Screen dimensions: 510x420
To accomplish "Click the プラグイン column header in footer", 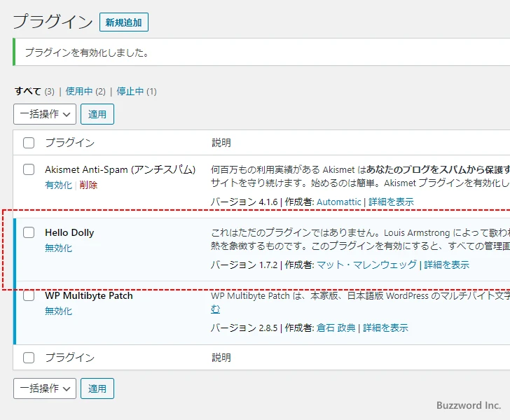I will pyautogui.click(x=70, y=358).
